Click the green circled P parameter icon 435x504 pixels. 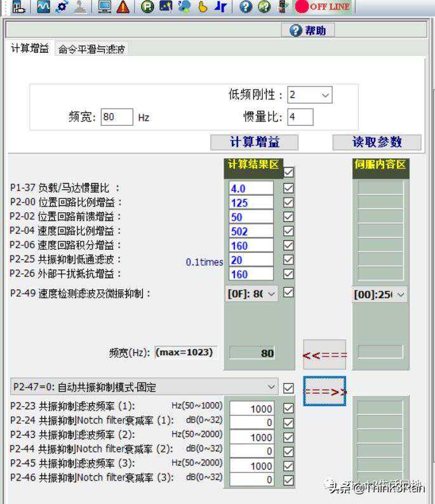pos(147,7)
